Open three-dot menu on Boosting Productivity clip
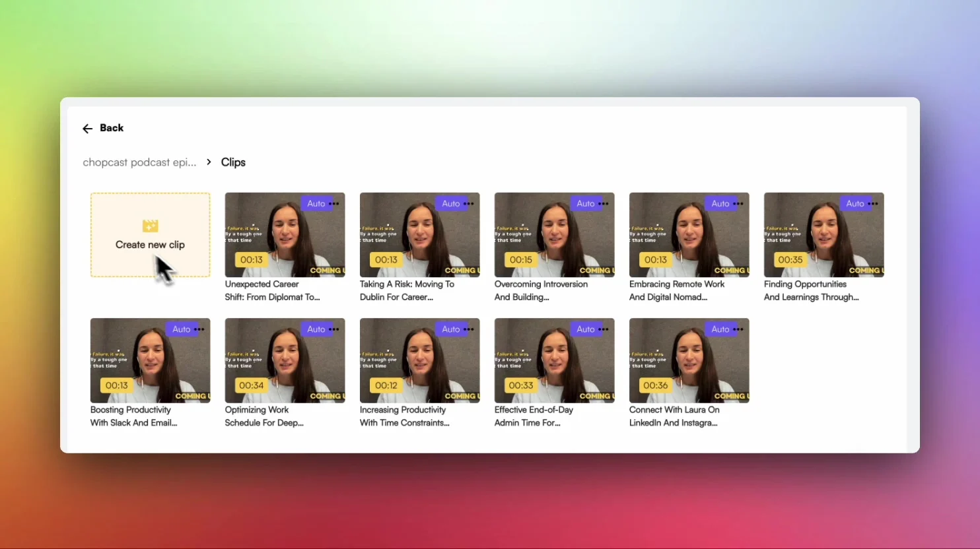The width and height of the screenshot is (980, 549). [x=199, y=329]
